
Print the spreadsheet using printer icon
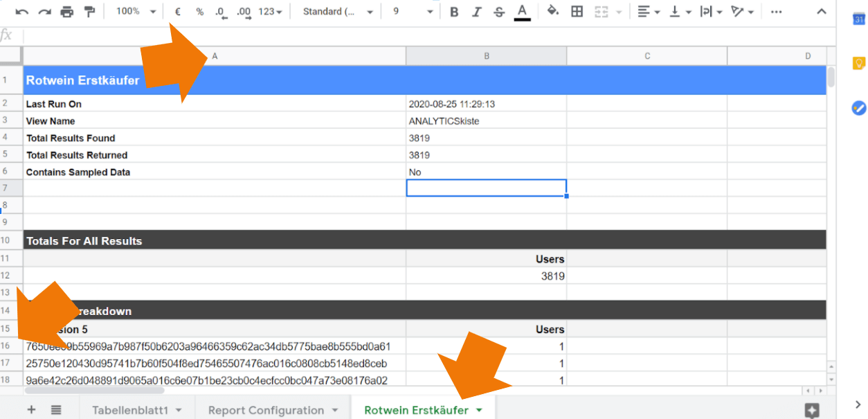coord(67,12)
